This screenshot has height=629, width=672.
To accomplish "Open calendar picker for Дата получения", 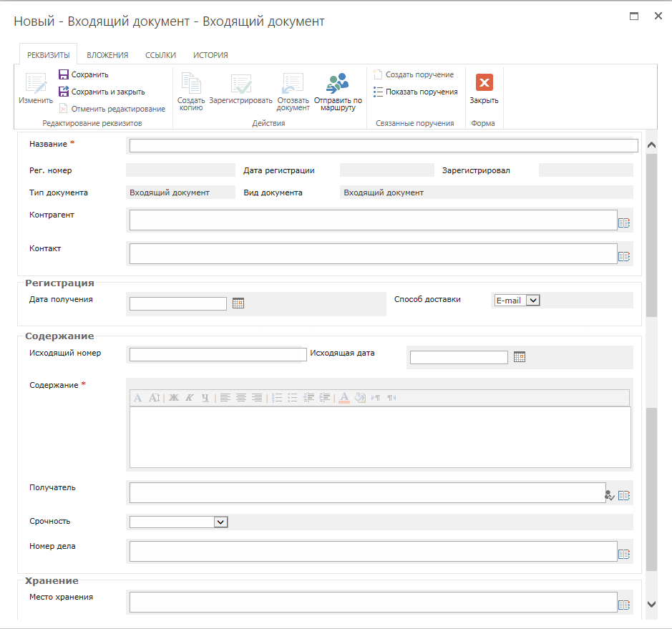I will (x=238, y=303).
